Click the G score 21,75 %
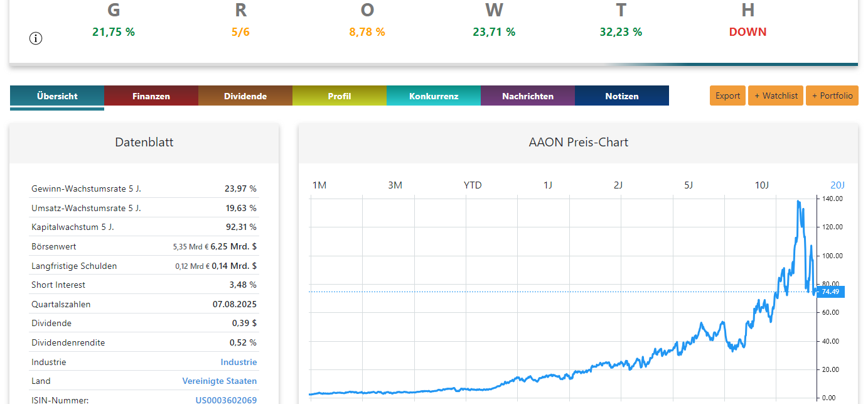 pyautogui.click(x=114, y=32)
